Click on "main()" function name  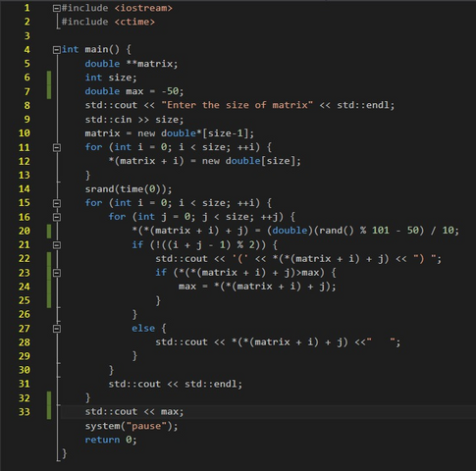[x=102, y=49]
